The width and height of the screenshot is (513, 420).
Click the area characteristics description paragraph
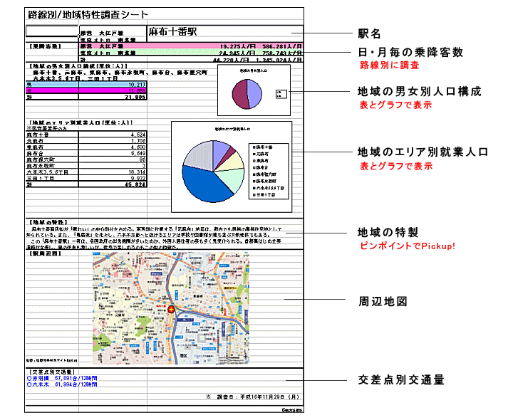tap(154, 238)
